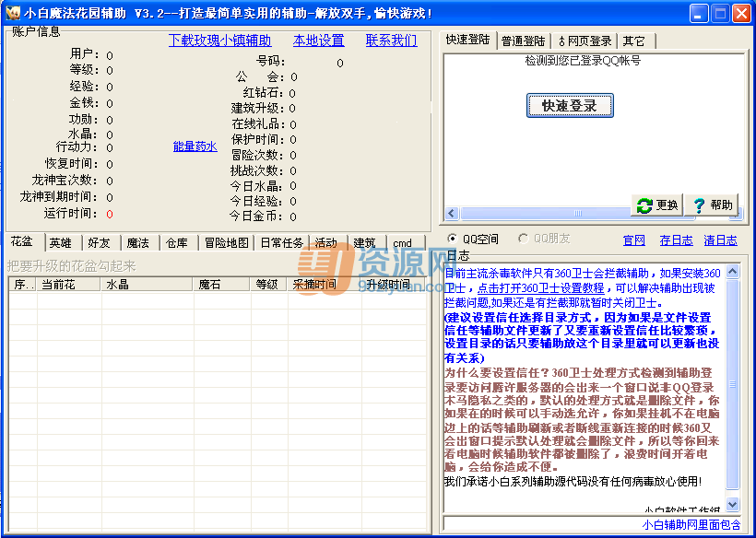Click the 检测到您已登录QQ帐号 text
This screenshot has height=538, width=756.
tap(583, 61)
